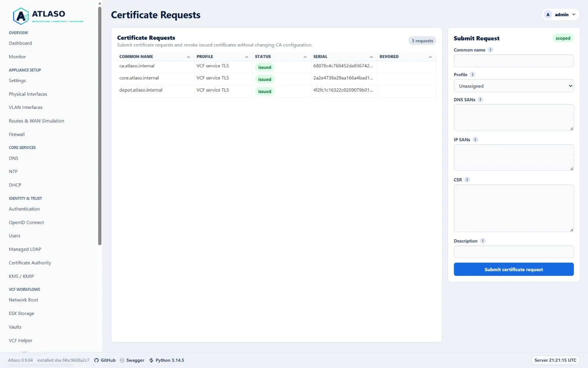Click the GitHub icon in the footer
Screen dimensions: 588x368
[x=96, y=360]
